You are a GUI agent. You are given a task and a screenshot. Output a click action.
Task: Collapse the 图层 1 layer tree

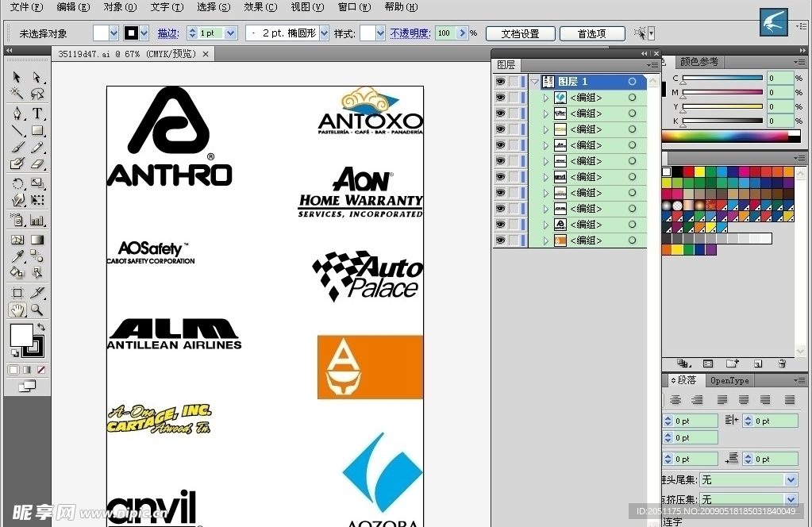click(x=534, y=82)
